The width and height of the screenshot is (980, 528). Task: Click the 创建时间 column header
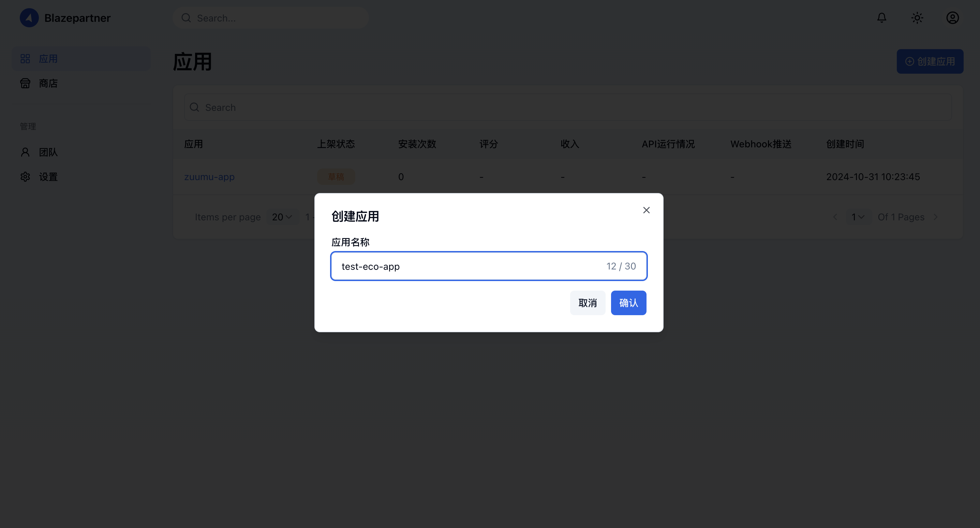[x=845, y=144]
